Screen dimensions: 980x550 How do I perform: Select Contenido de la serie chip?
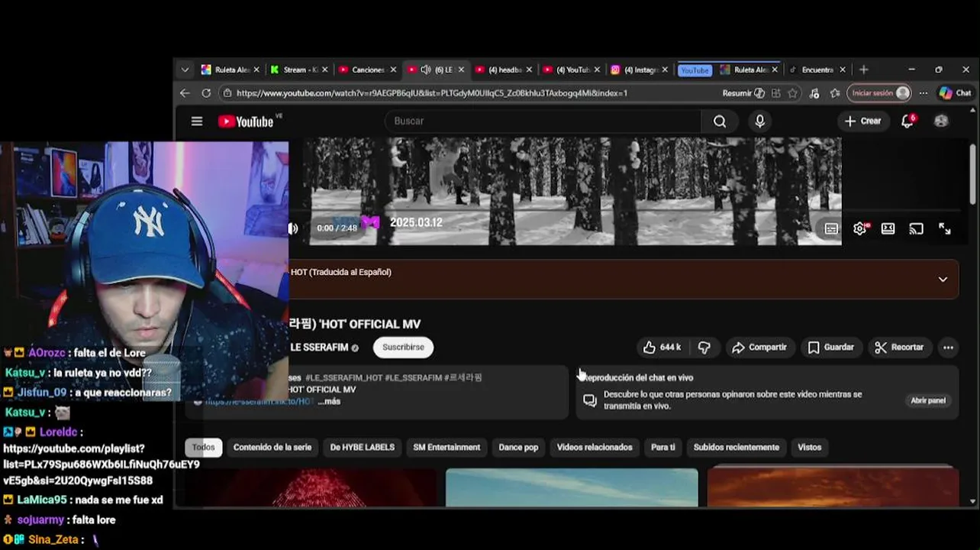272,447
